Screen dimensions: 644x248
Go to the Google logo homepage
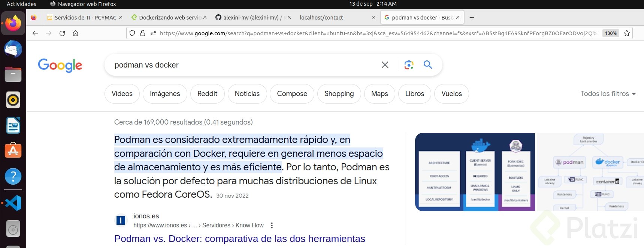[60, 65]
